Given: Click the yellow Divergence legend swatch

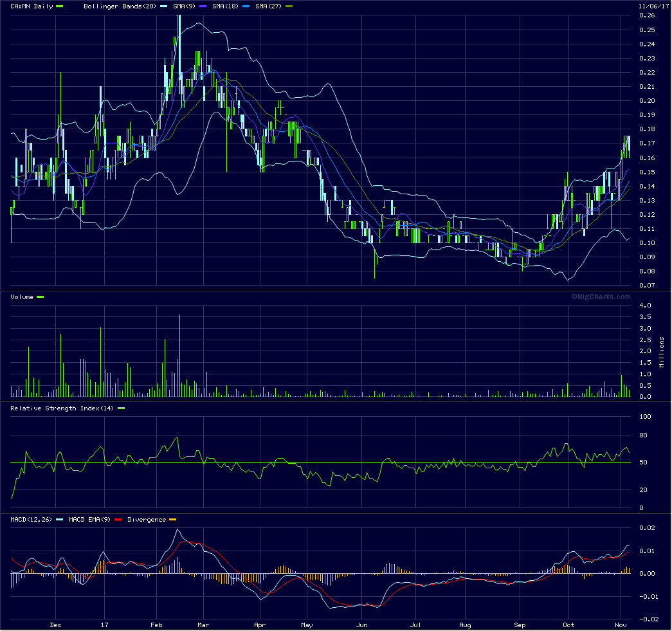Looking at the screenshot, I should pyautogui.click(x=172, y=519).
